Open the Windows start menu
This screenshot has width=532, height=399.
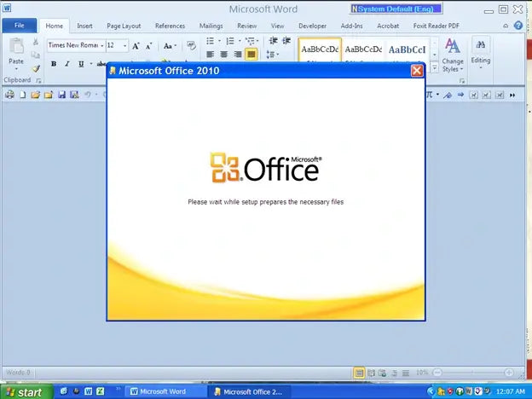[26, 392]
